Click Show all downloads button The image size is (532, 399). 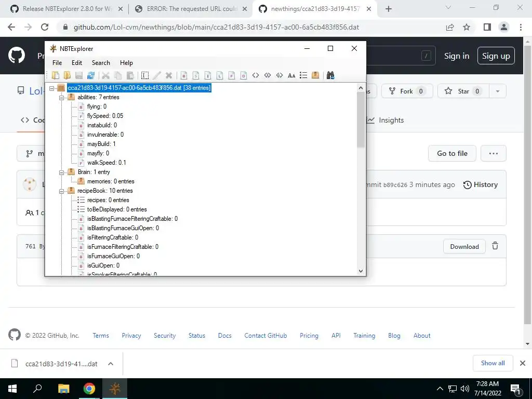(x=493, y=363)
